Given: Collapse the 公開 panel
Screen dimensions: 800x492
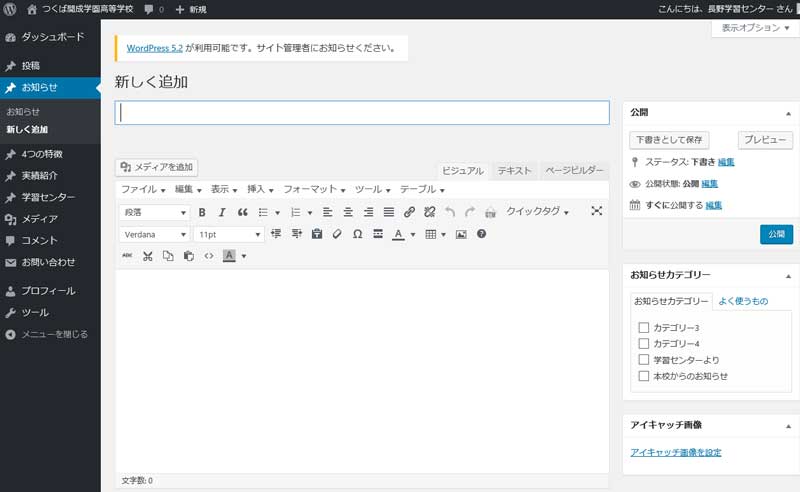Looking at the screenshot, I should [x=788, y=113].
